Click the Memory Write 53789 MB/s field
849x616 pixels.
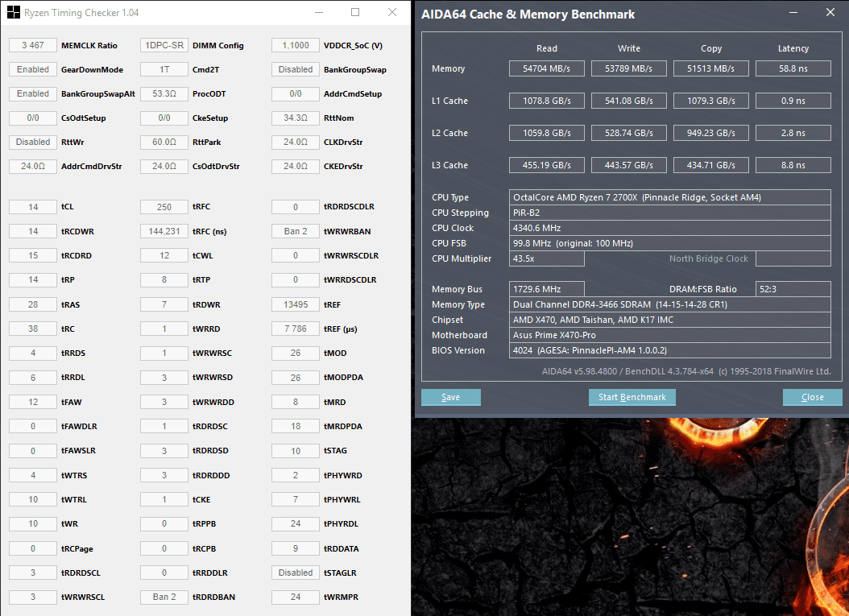pos(628,68)
